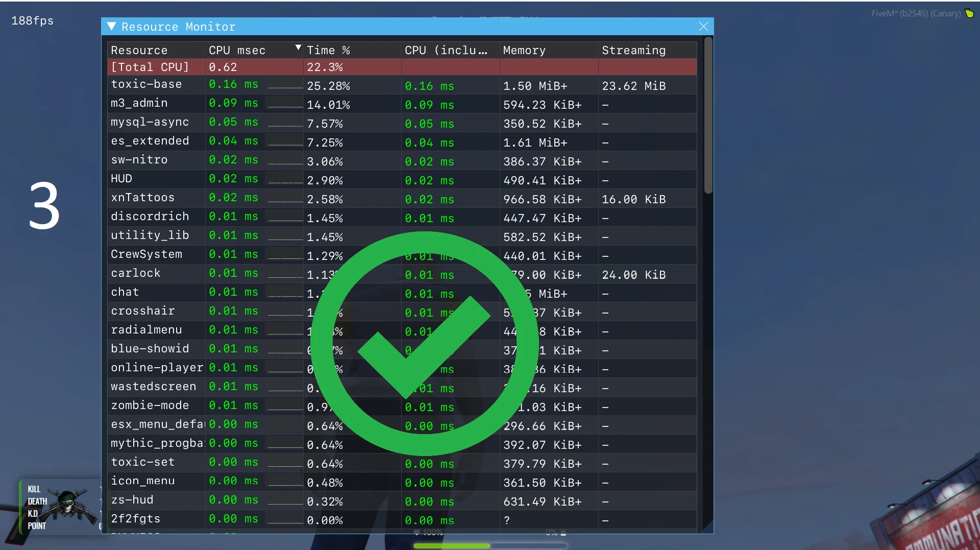Screen dimensions: 980x550
Task: Click the green checkmark overlay icon
Action: pos(424,343)
